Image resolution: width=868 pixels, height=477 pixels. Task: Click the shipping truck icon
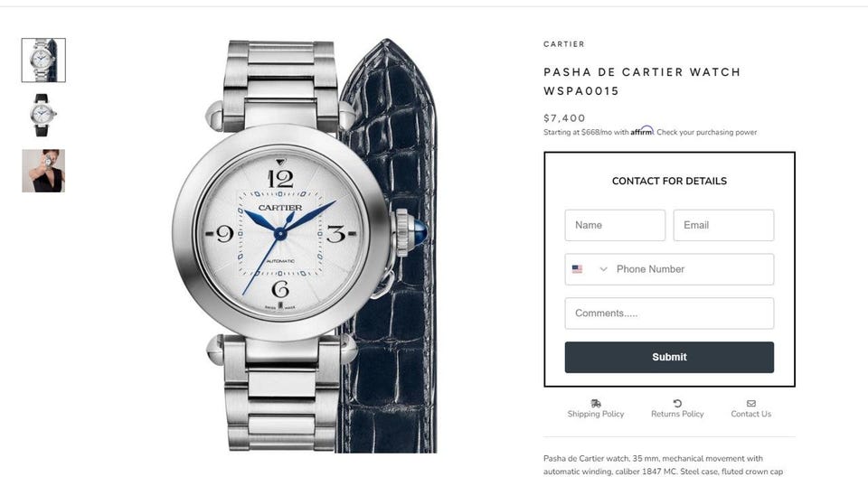pyautogui.click(x=596, y=404)
